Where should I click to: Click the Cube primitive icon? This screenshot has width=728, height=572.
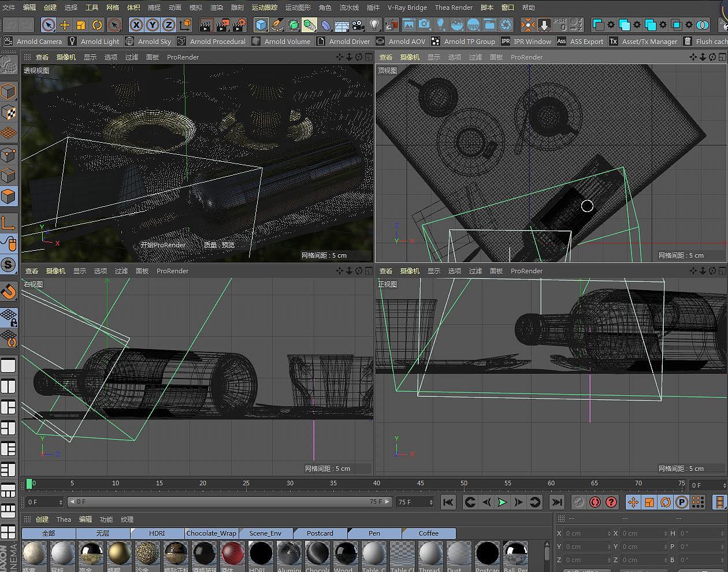(x=261, y=25)
